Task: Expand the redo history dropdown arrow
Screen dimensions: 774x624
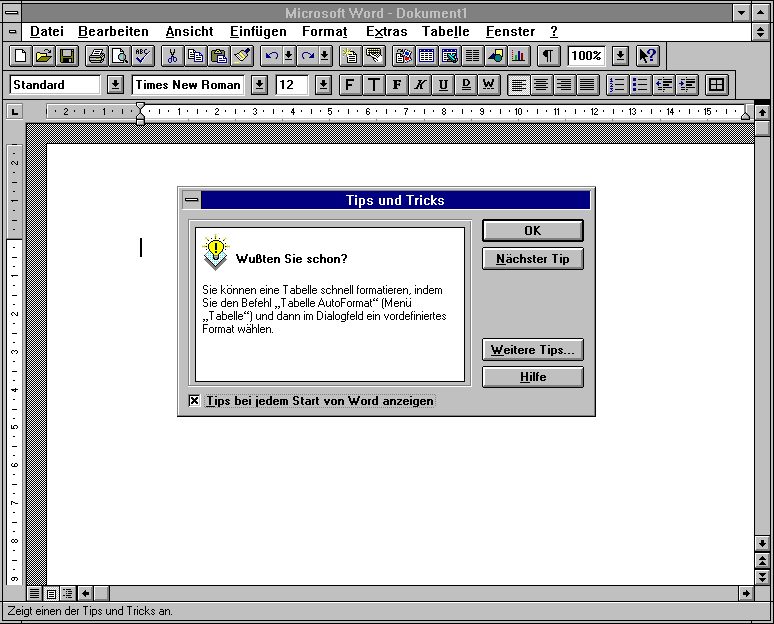Action: [325, 56]
